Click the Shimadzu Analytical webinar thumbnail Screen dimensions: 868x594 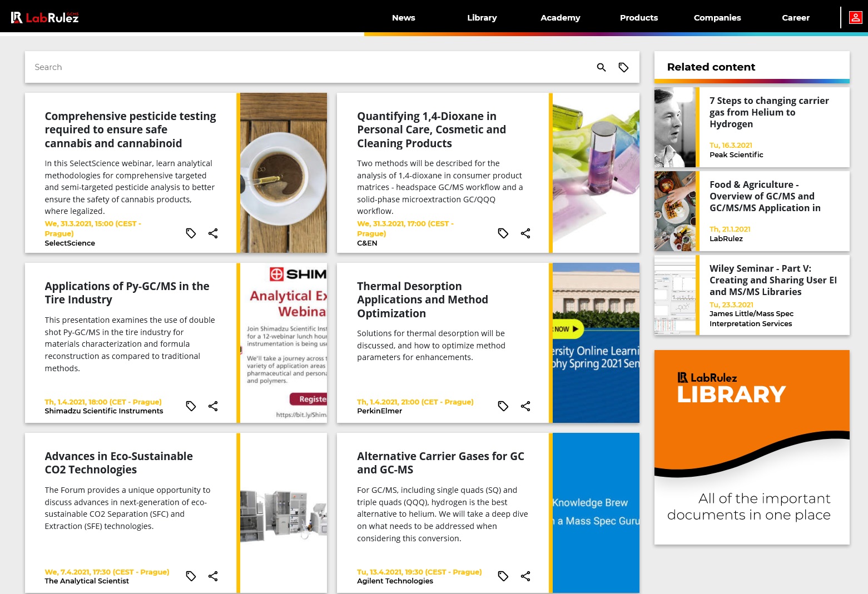[284, 343]
